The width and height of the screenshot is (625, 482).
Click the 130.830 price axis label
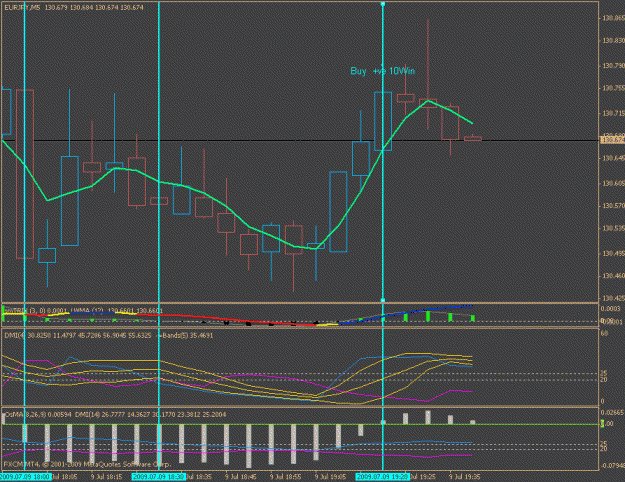click(x=613, y=41)
